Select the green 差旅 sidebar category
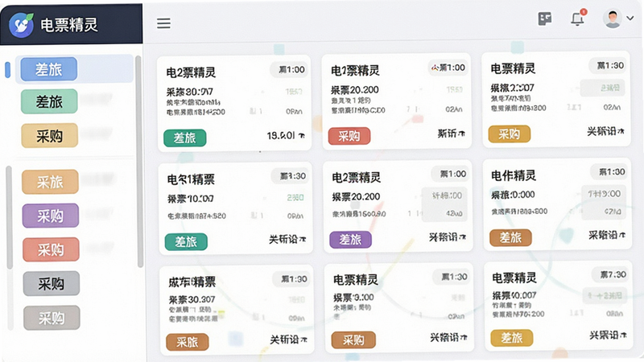644x362 pixels. [49, 101]
